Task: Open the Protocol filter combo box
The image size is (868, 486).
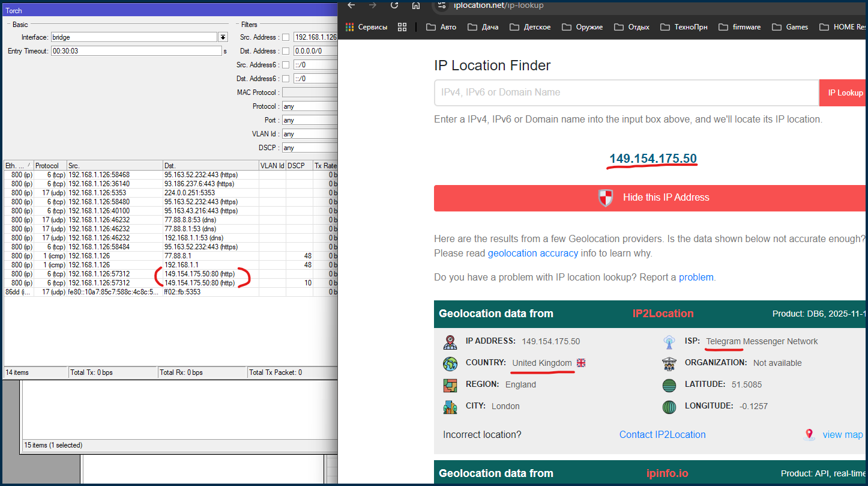Action: 310,106
